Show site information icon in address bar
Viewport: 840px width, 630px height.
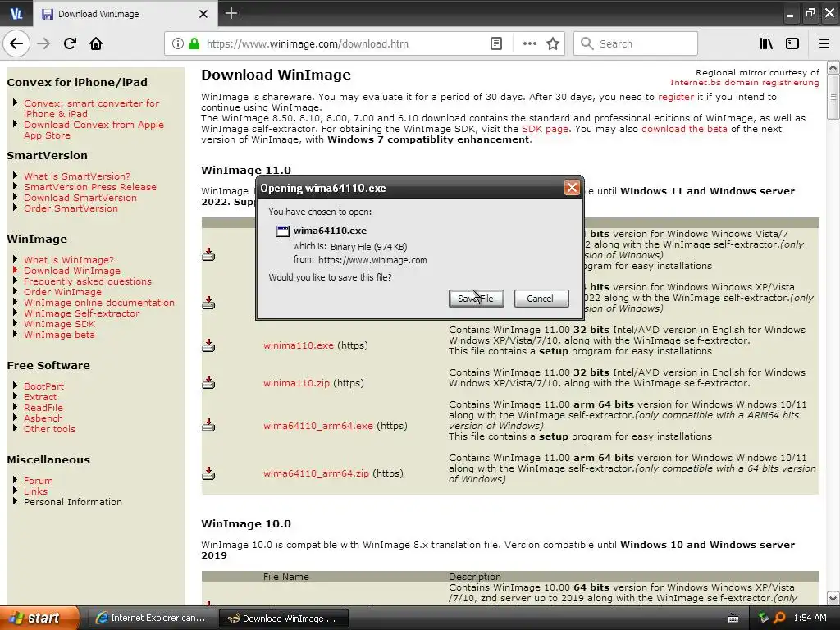178,43
